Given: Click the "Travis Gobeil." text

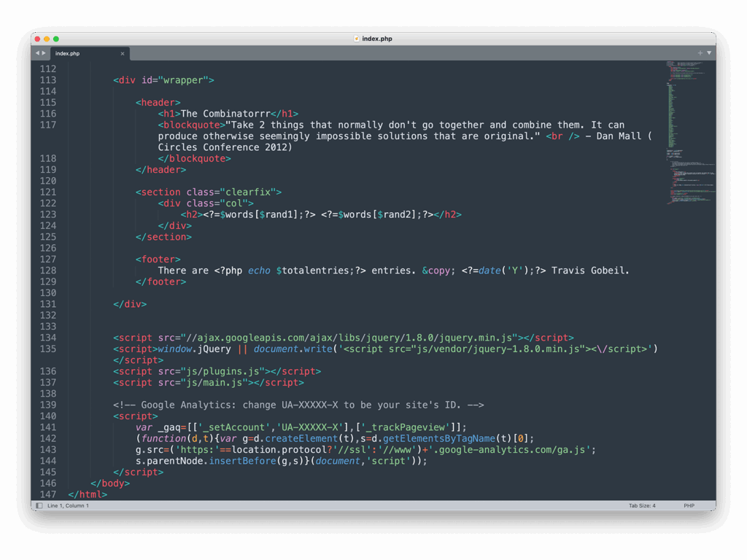Looking at the screenshot, I should pos(591,271).
